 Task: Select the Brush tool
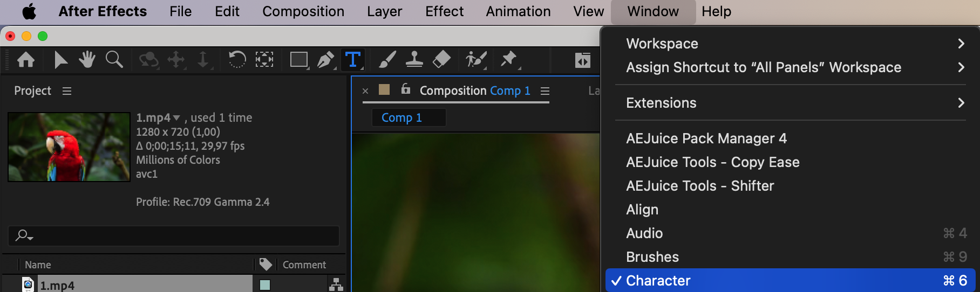pyautogui.click(x=387, y=59)
